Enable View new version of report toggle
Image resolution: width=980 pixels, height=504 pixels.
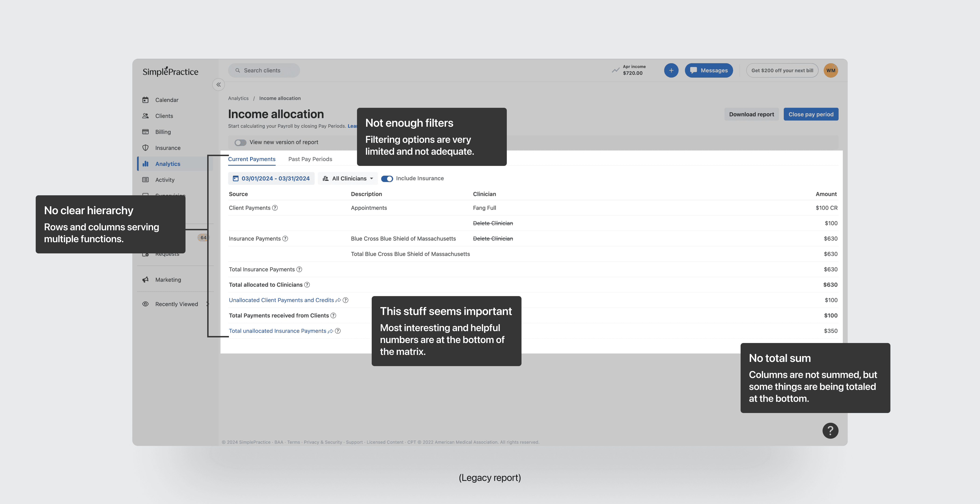[x=240, y=142]
